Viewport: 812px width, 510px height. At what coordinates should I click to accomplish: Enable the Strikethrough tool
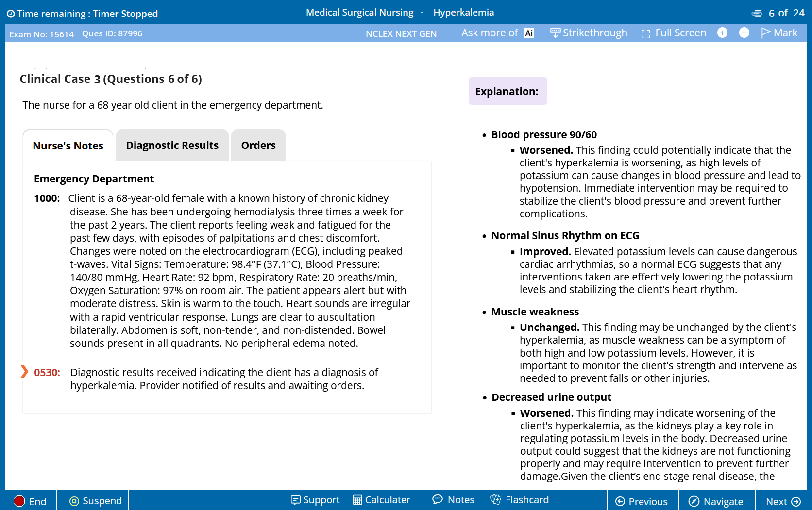(589, 33)
